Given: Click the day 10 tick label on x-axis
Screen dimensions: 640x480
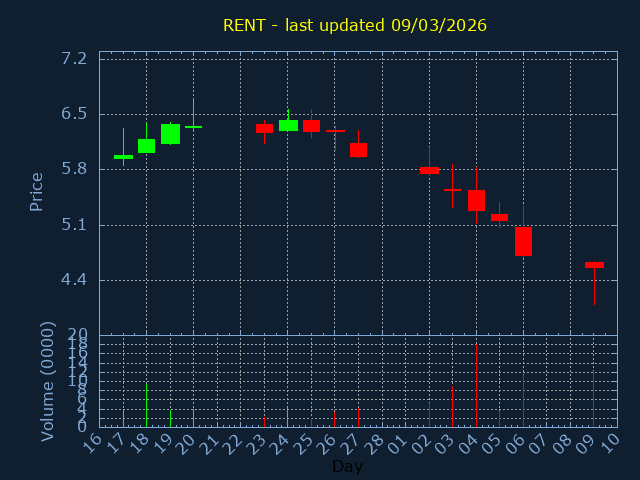Looking at the screenshot, I should point(609,443).
